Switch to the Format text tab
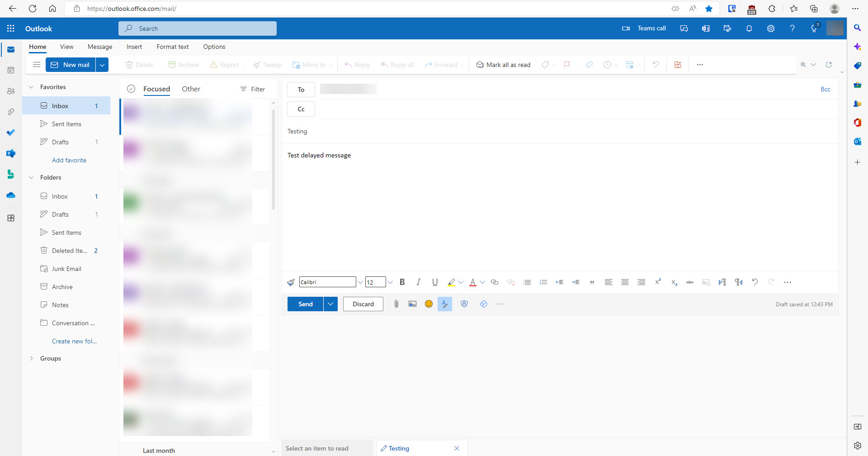Viewport: 868px width, 456px height. [172, 47]
